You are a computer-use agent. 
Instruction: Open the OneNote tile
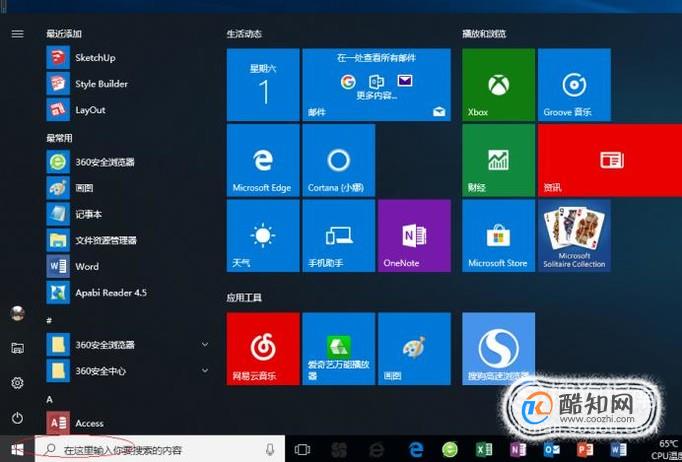[x=414, y=236]
